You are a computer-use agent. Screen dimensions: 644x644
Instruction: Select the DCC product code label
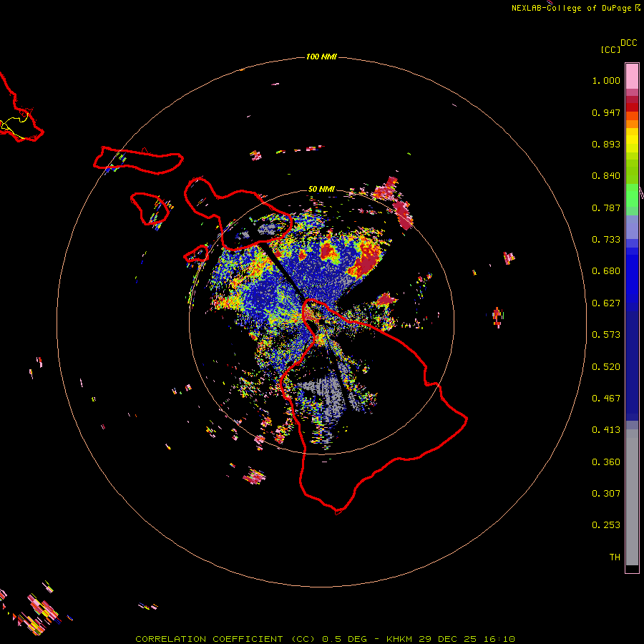(x=629, y=43)
